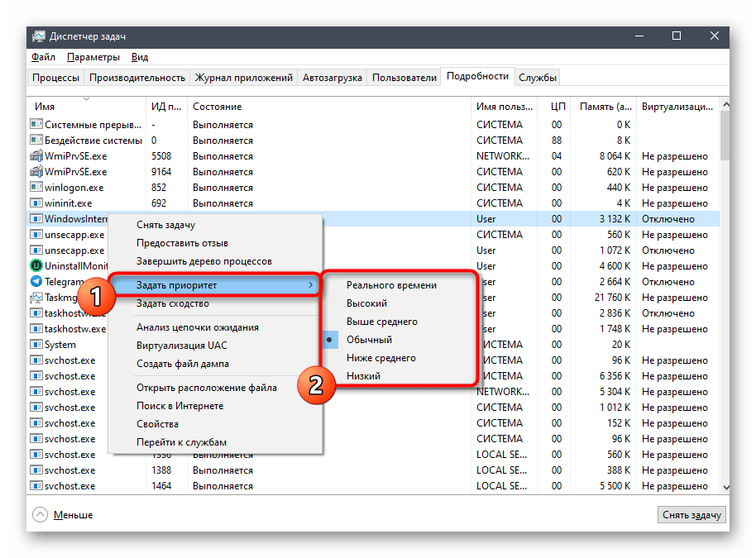
Task: Maximize the Task Manager window
Action: click(677, 36)
